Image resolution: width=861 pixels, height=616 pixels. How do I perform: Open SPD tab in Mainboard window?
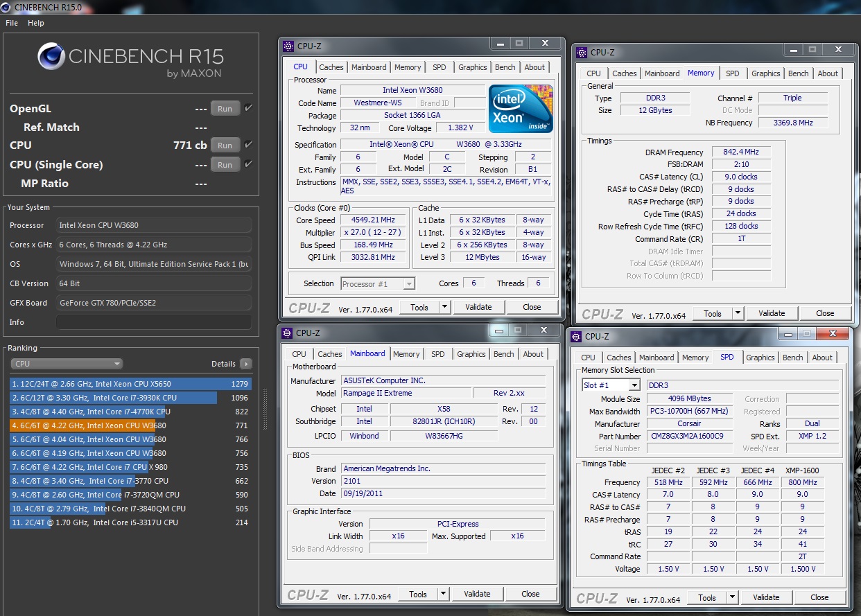tap(438, 354)
